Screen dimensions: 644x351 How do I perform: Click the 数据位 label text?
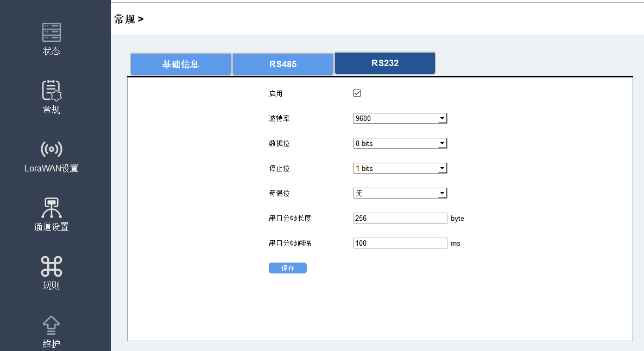click(x=279, y=144)
